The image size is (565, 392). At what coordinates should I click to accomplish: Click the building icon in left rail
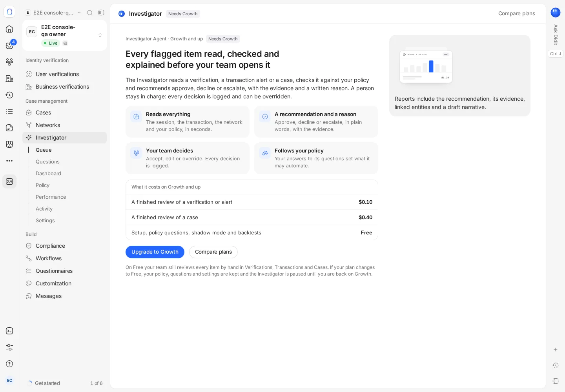[9, 78]
